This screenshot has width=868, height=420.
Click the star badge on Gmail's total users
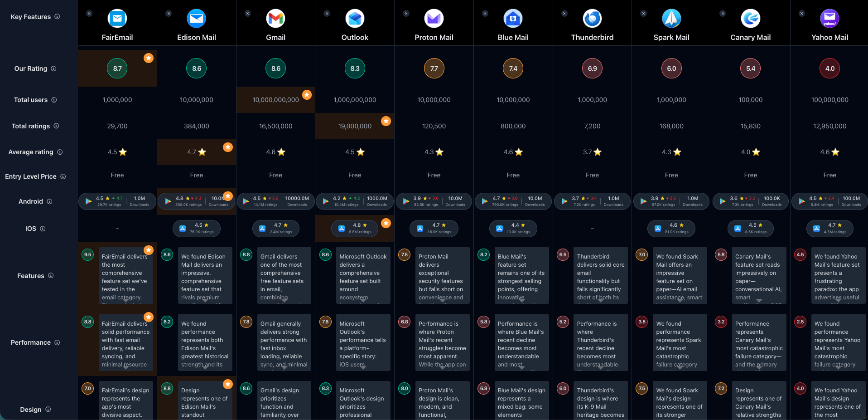pos(307,95)
